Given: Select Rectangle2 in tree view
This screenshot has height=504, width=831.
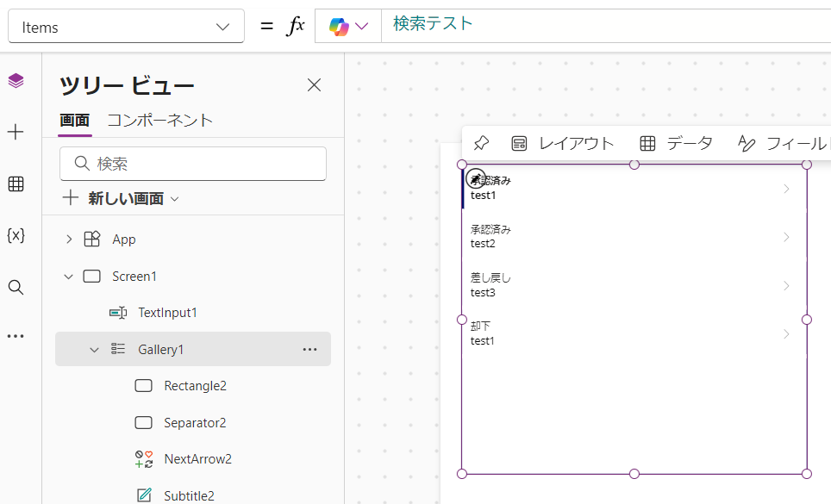Looking at the screenshot, I should point(195,386).
